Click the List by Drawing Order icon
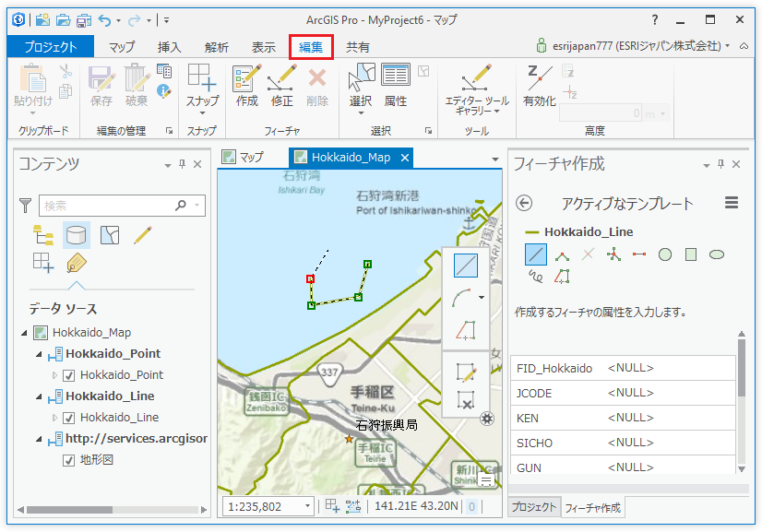 pyautogui.click(x=43, y=236)
